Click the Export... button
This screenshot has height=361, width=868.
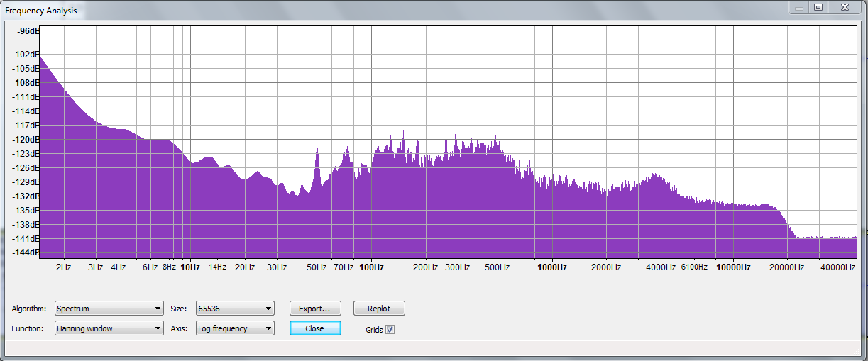pyautogui.click(x=315, y=309)
